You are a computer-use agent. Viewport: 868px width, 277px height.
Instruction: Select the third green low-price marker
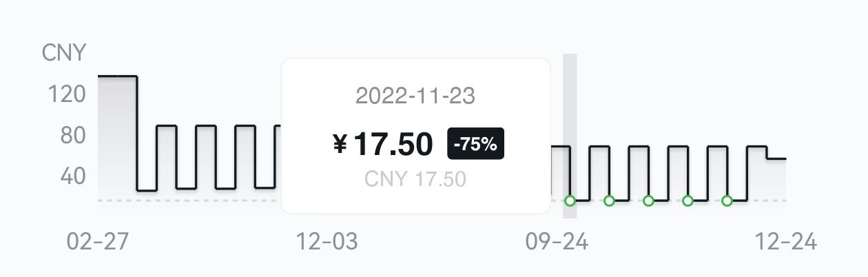coord(648,201)
